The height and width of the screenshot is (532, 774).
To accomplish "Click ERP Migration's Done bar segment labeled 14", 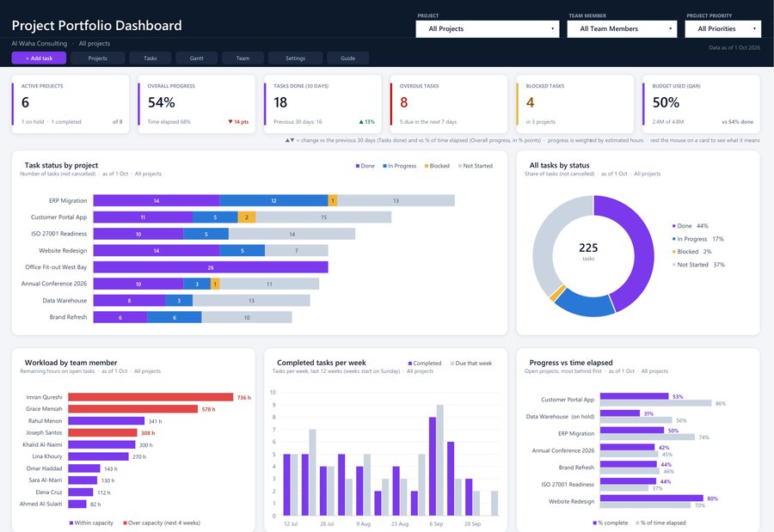I will [x=157, y=200].
